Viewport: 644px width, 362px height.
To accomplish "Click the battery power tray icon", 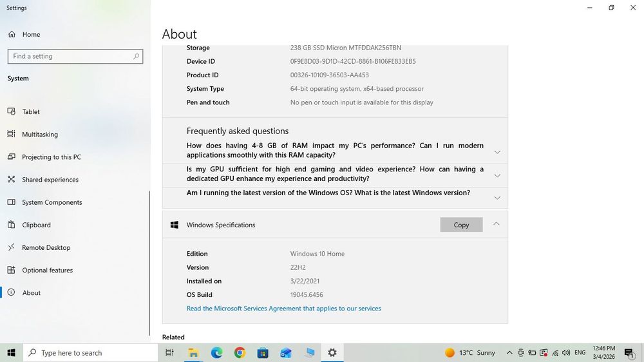I will [x=532, y=352].
